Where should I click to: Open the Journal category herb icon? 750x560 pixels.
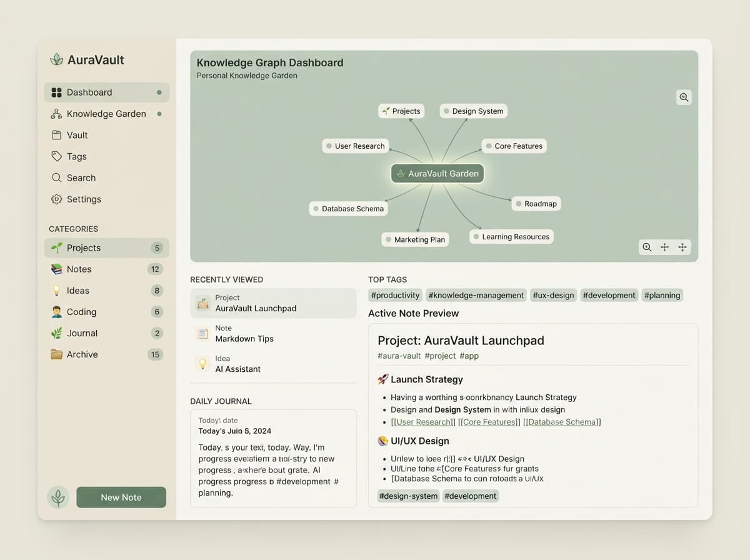[x=56, y=333]
